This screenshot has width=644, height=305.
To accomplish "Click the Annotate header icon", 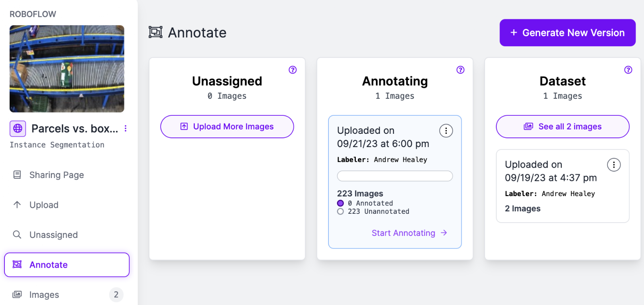I will click(155, 32).
